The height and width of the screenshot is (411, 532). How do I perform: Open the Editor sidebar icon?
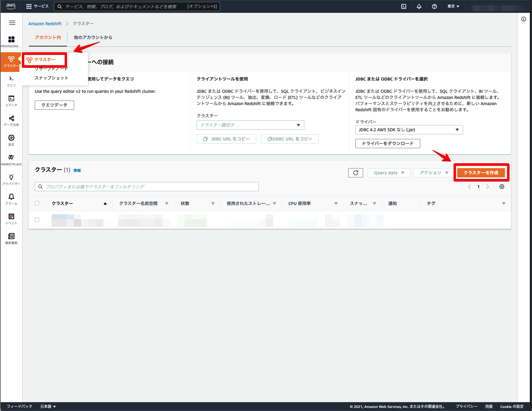pyautogui.click(x=11, y=101)
